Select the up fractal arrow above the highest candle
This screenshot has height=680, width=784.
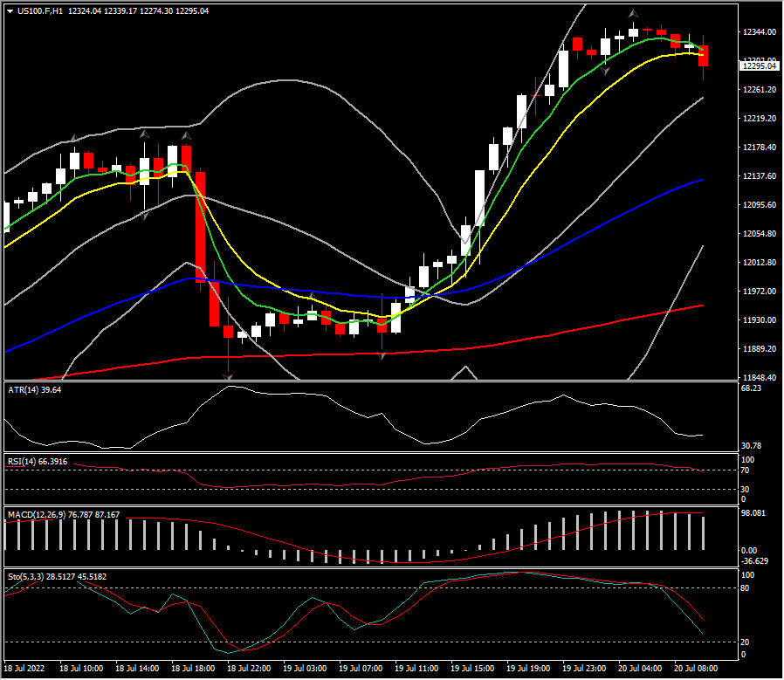(x=633, y=13)
